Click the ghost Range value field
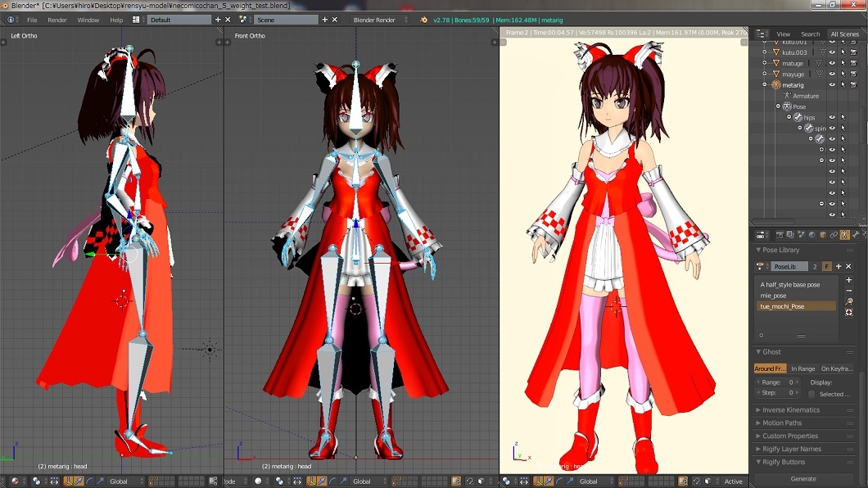868x488 pixels. click(778, 382)
